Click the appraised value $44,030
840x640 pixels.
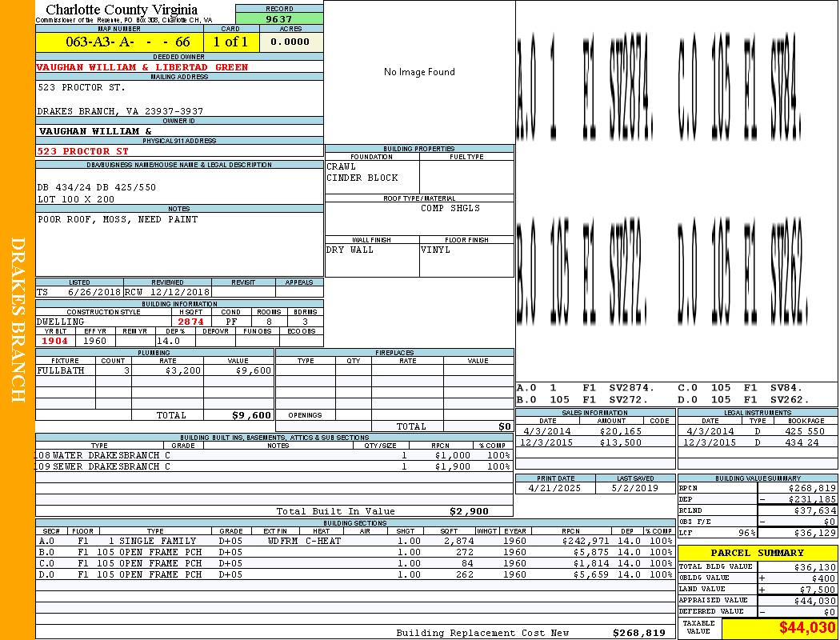click(x=815, y=601)
